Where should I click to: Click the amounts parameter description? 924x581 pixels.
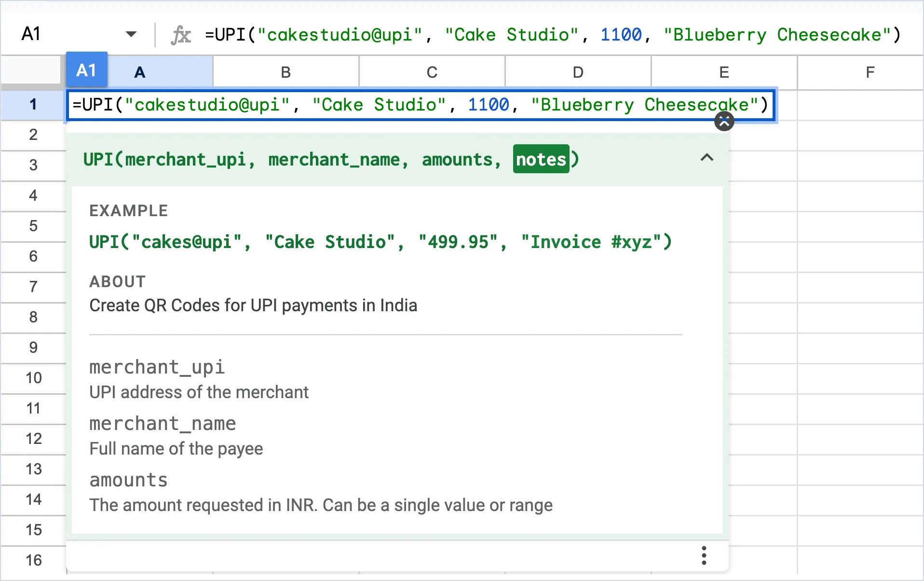[320, 505]
